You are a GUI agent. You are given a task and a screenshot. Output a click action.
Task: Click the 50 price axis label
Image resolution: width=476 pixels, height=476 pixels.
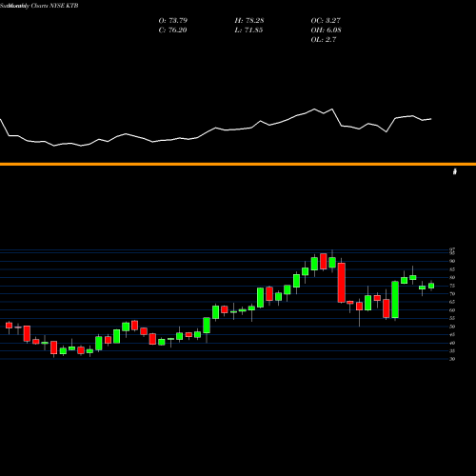(452, 327)
